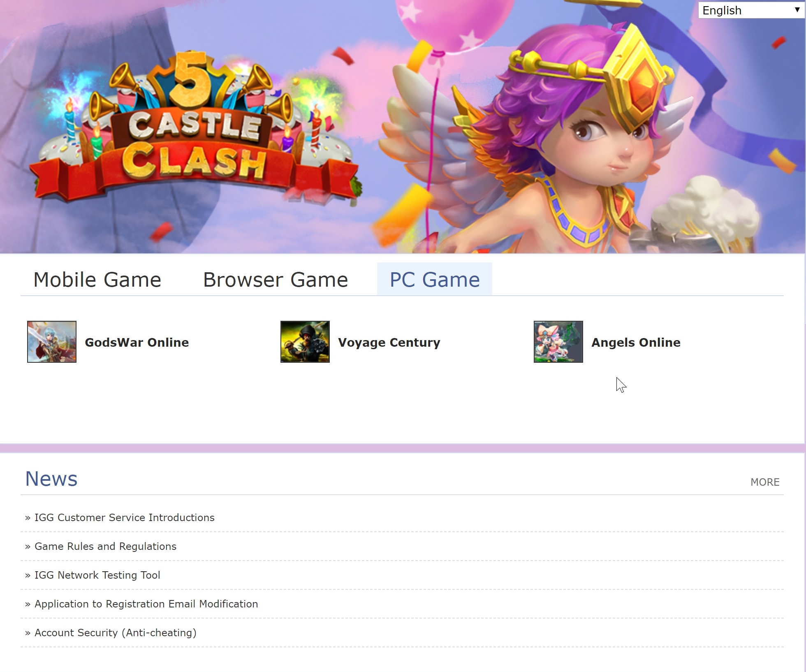Click the GodsWar Online game icon
806x672 pixels.
(52, 342)
